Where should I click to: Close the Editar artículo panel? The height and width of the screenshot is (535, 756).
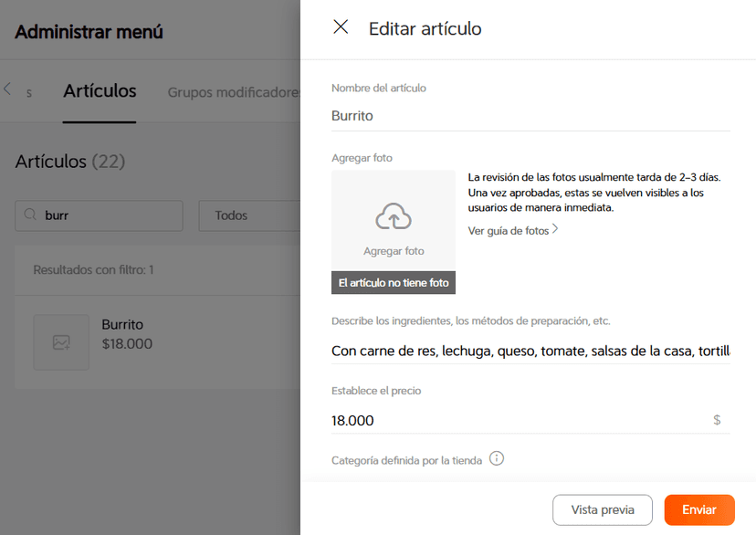[341, 27]
